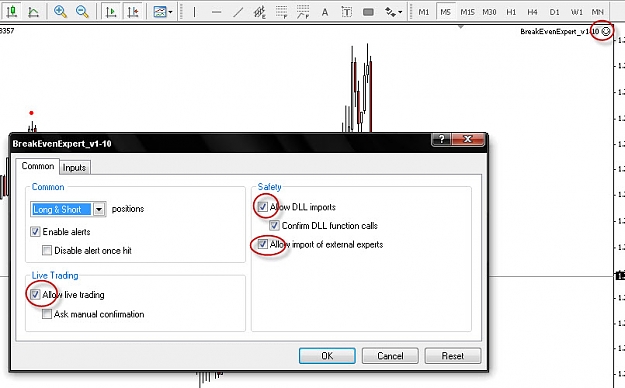Toggle Allow live trading checkbox

pyautogui.click(x=35, y=294)
